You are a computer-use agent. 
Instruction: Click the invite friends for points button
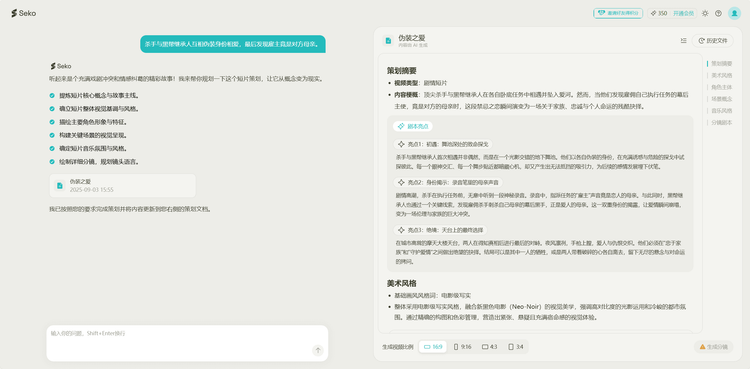(x=618, y=13)
